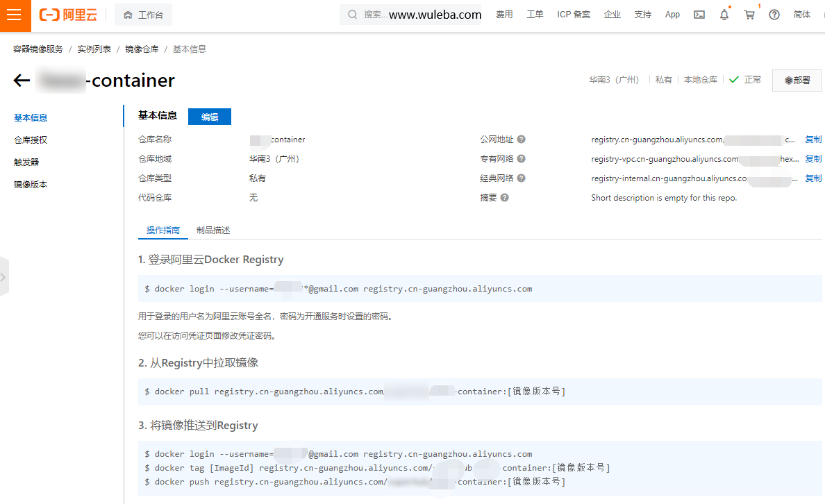Screen dimensions: 825x504
Task: Open the product navigation hamburger menu
Action: (x=15, y=15)
